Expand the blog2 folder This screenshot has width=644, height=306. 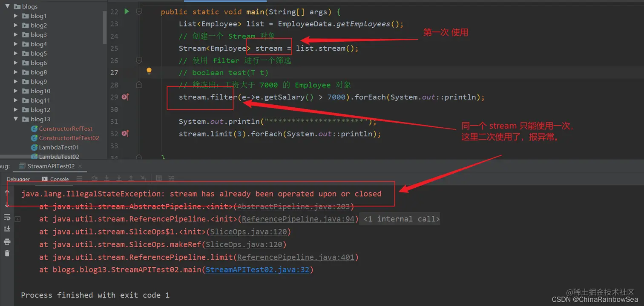click(16, 25)
